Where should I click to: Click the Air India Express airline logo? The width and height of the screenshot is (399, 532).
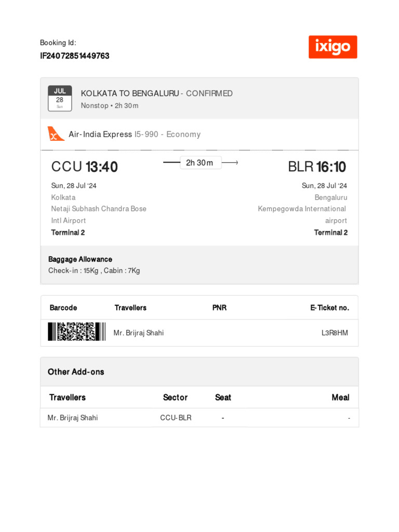tap(56, 134)
